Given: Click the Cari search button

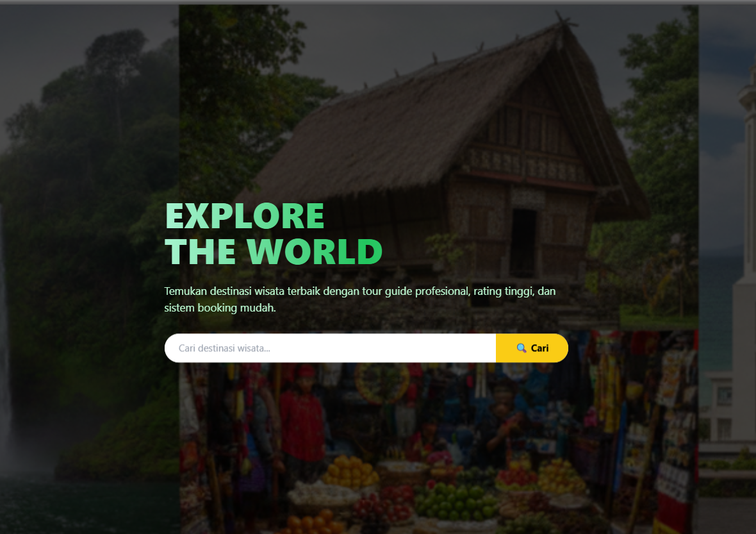Looking at the screenshot, I should click(532, 348).
